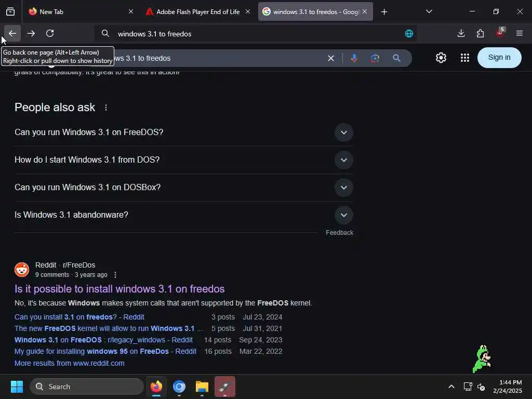Viewport: 532px width, 399px height.
Task: List all tabs dropdown arrow
Action: (x=429, y=11)
